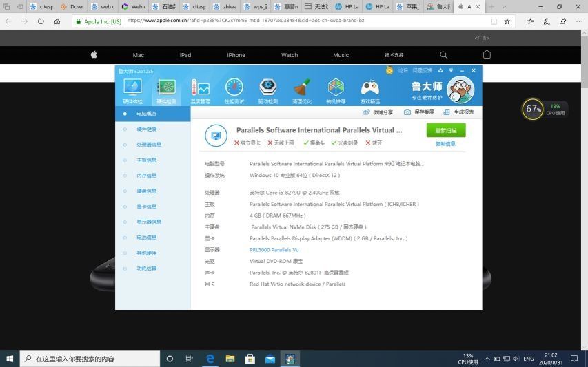Click the 67% memory usage floating ball
Screen dimensions: 588x367
[x=532, y=109]
